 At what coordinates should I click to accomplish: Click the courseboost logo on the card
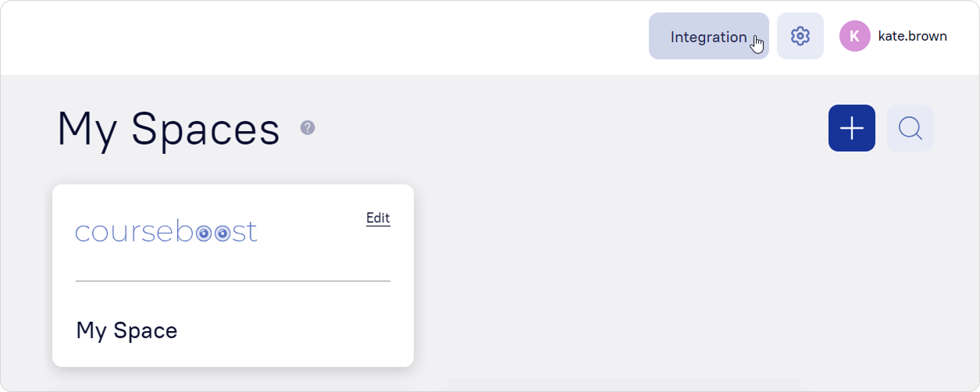[166, 232]
